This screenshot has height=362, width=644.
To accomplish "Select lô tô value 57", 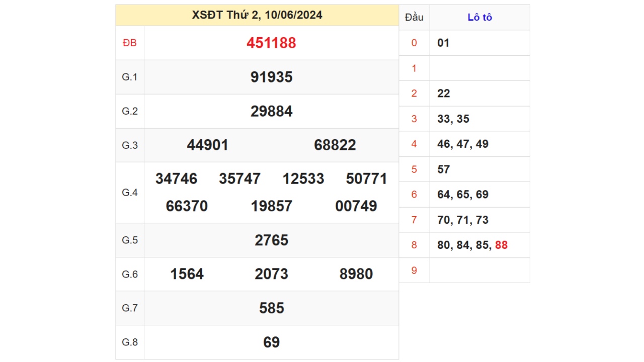I will [x=443, y=169].
